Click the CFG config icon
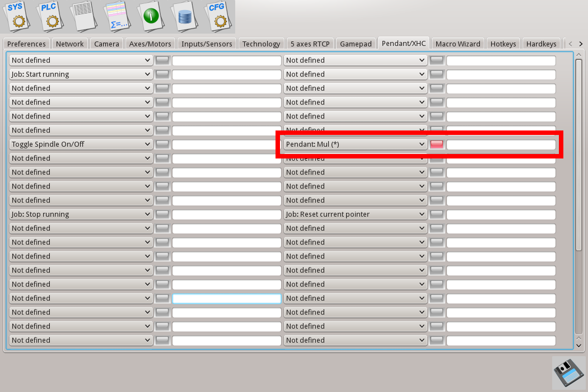The width and height of the screenshot is (588, 392). [217, 16]
